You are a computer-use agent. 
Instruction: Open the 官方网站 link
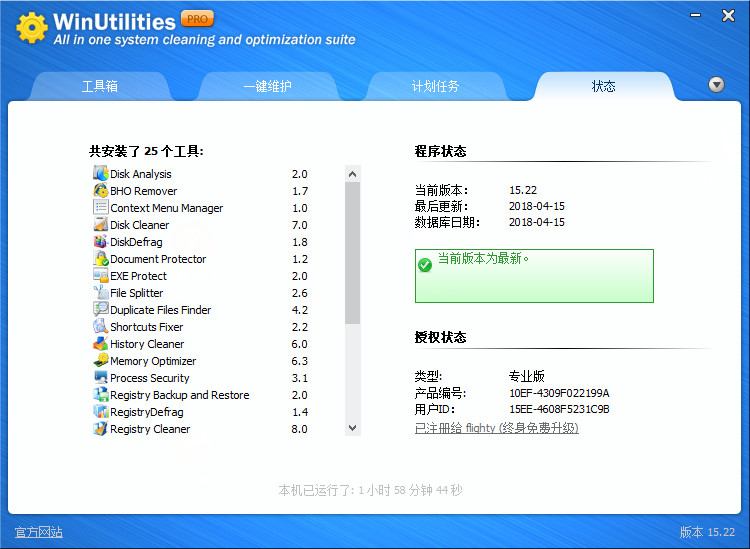[x=39, y=532]
